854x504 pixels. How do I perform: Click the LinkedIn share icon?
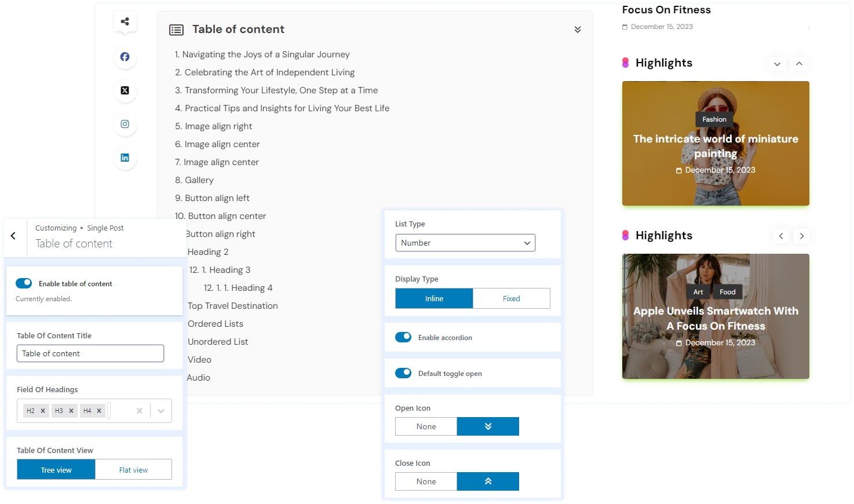click(125, 158)
